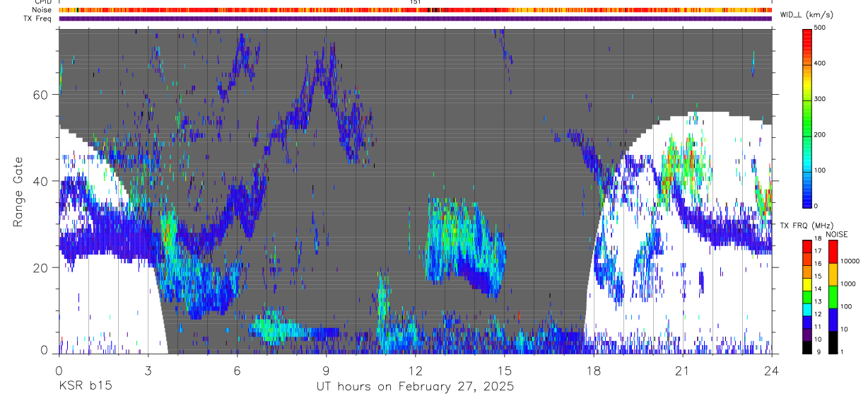Screen dimensions: 868x401
Task: Click the 'NOISE' legend title
Action: click(x=836, y=234)
